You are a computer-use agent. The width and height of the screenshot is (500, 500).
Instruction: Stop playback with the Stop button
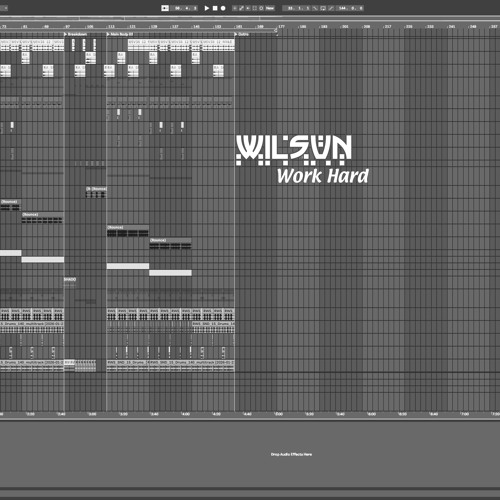click(215, 8)
